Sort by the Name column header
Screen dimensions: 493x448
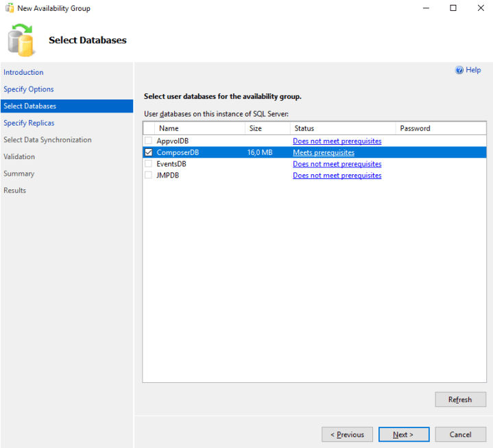200,128
